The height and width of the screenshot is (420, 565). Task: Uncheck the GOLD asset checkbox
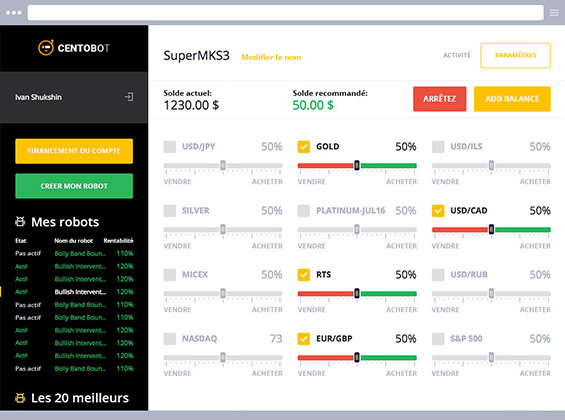[x=304, y=147]
